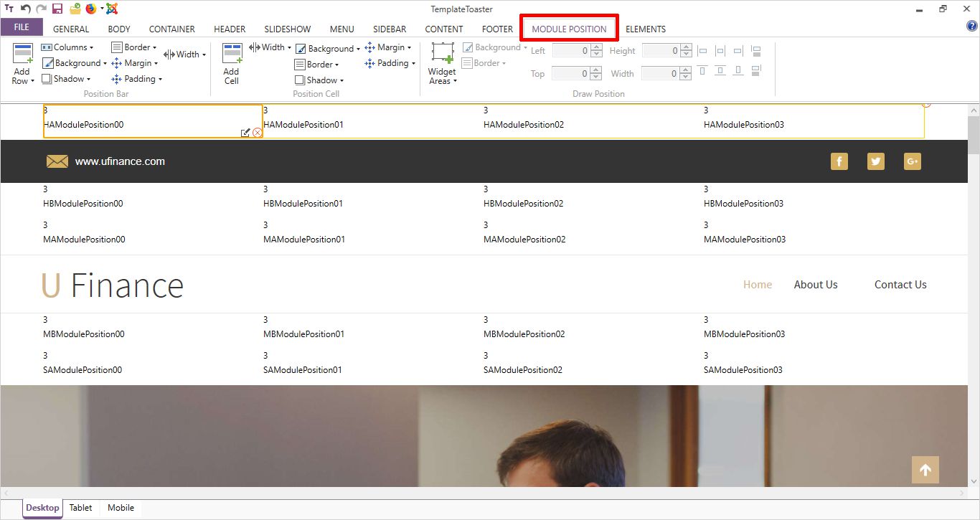Image resolution: width=980 pixels, height=520 pixels.
Task: Click the Facebook icon in header bar
Action: click(x=839, y=161)
